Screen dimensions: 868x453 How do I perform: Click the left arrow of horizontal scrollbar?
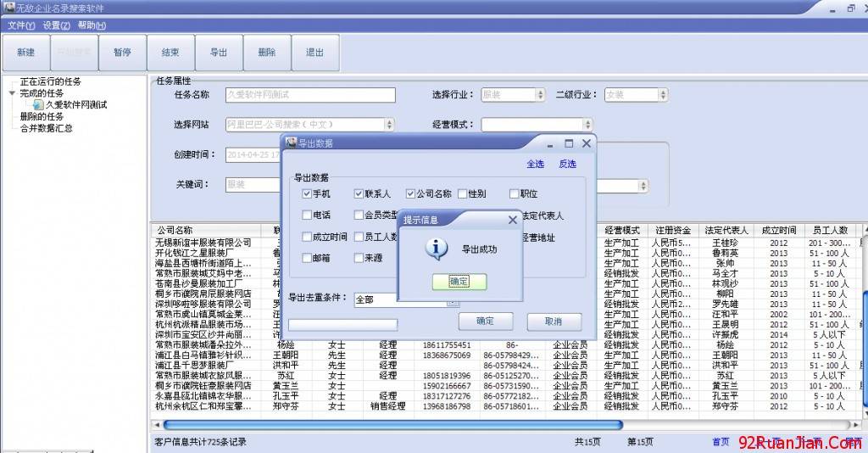pos(157,425)
